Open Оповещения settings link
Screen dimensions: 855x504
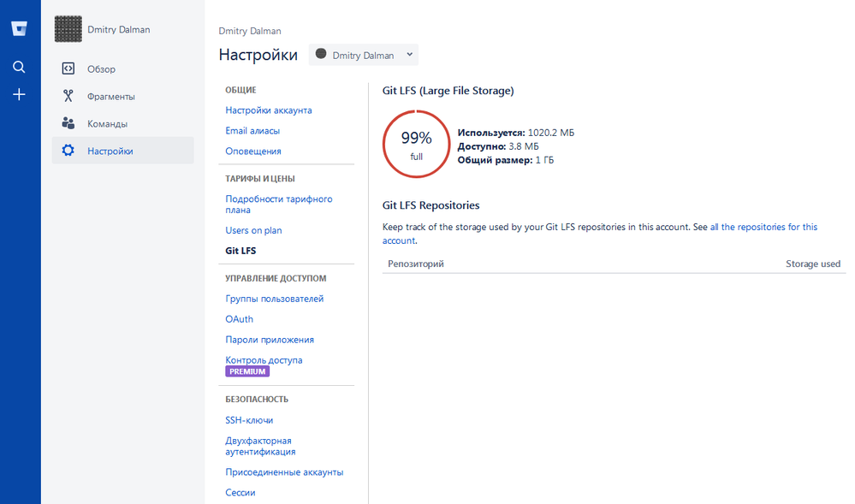click(x=253, y=151)
